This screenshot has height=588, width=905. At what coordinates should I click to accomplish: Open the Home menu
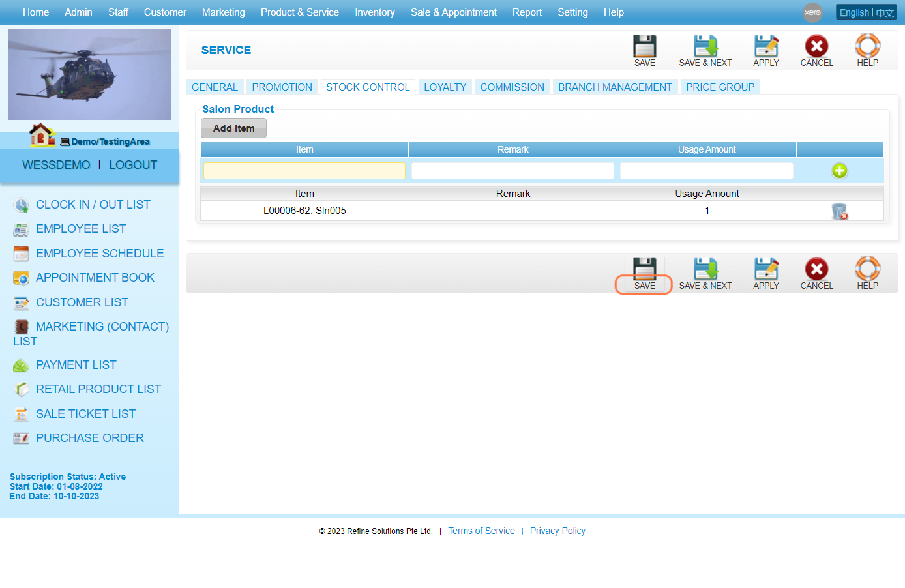tap(36, 12)
